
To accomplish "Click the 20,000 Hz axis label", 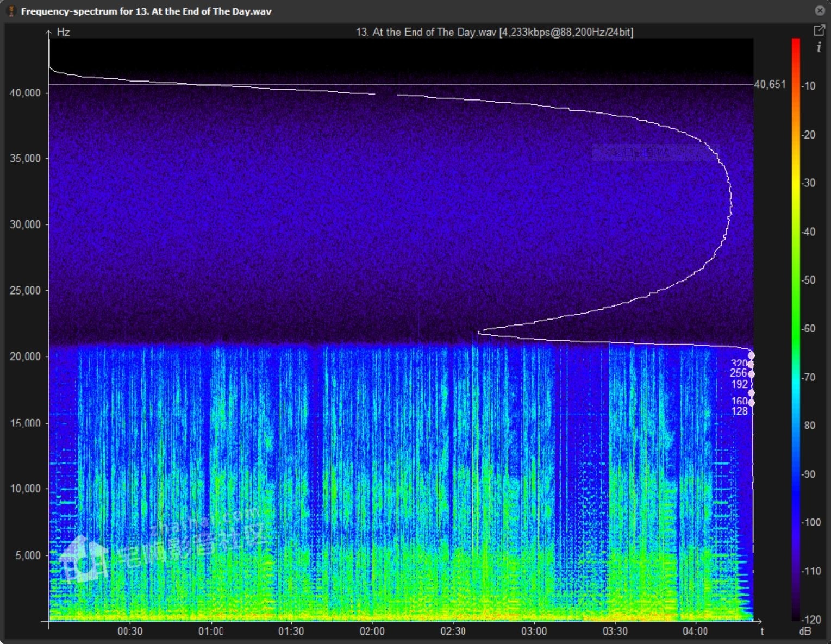I will click(26, 357).
